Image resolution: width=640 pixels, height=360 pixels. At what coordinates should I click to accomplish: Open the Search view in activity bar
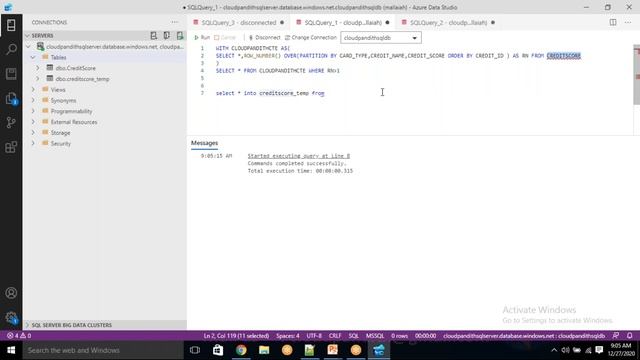pos(11,49)
